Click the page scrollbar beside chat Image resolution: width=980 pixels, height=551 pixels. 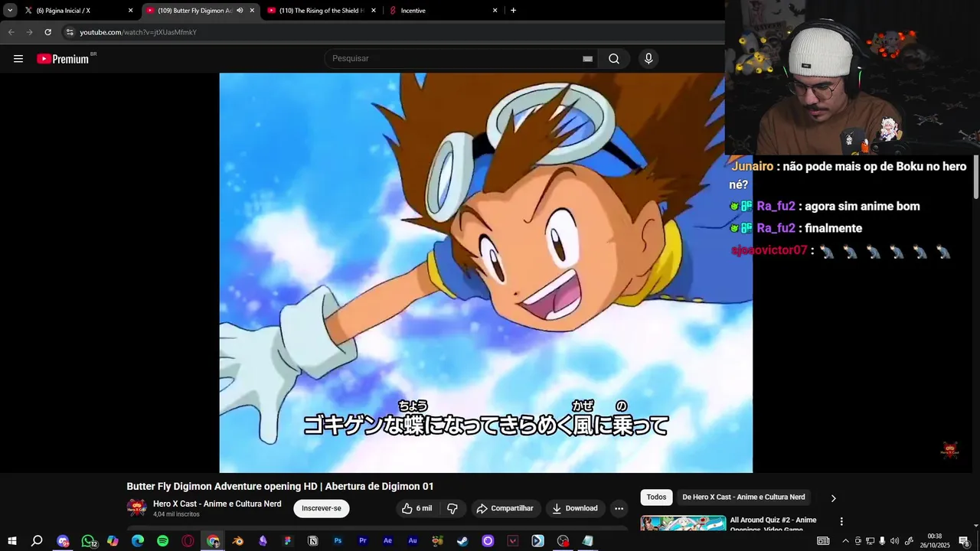(x=976, y=176)
